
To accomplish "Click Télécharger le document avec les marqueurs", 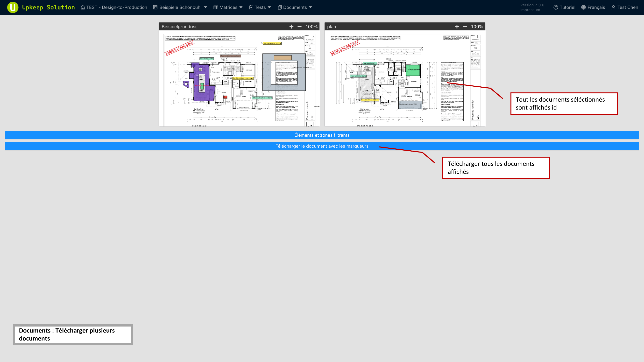I will (322, 146).
